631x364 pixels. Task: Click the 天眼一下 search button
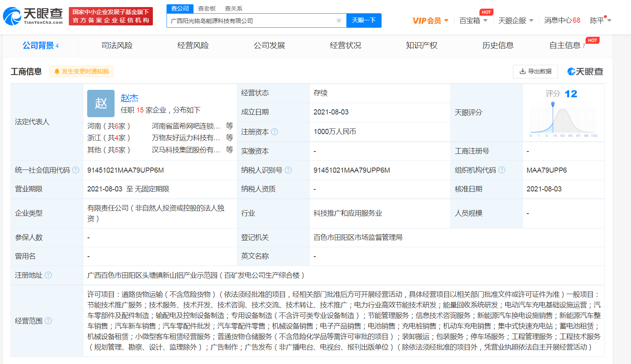tap(364, 21)
